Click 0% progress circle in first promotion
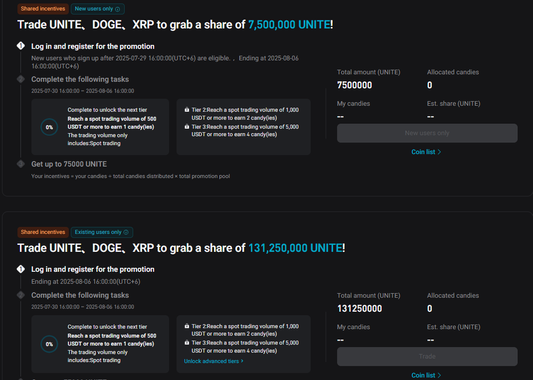 pos(49,127)
